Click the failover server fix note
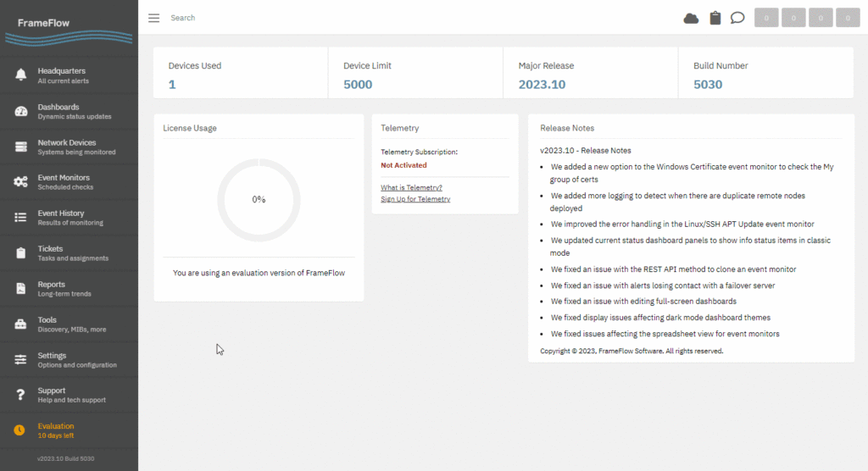868x471 pixels. pos(663,285)
